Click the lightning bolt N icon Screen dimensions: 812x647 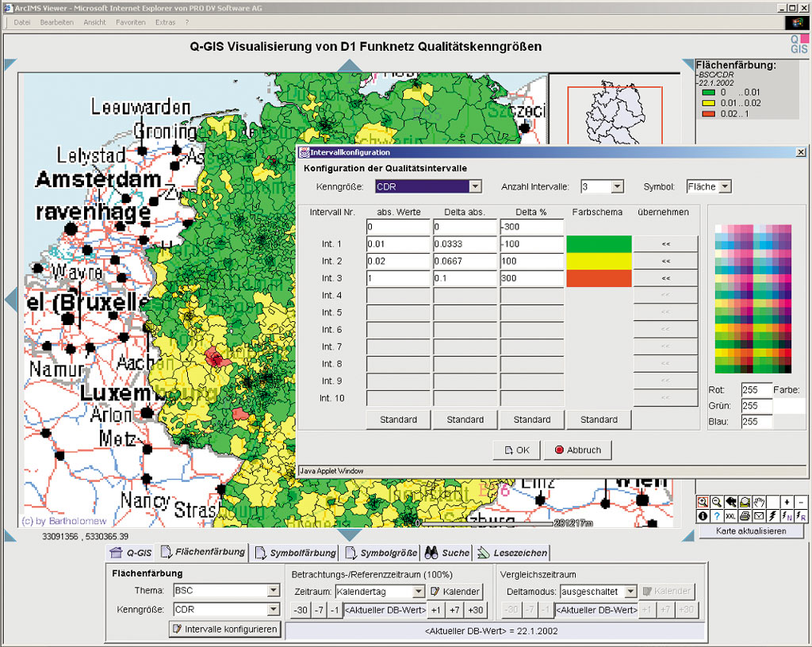[787, 516]
